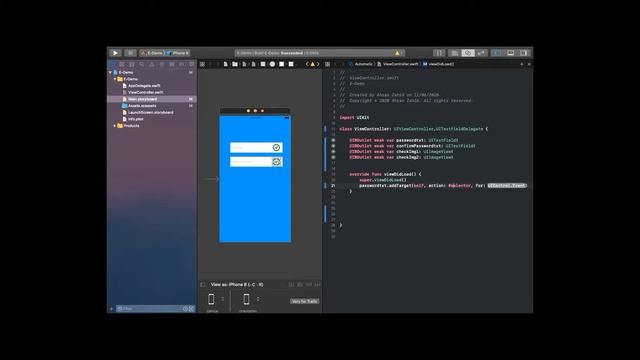Select ViewController.swift in the navigator
Image resolution: width=640 pixels, height=360 pixels.
145,92
